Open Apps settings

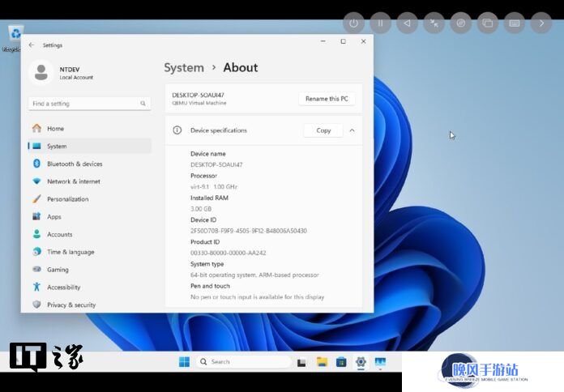[90, 216]
